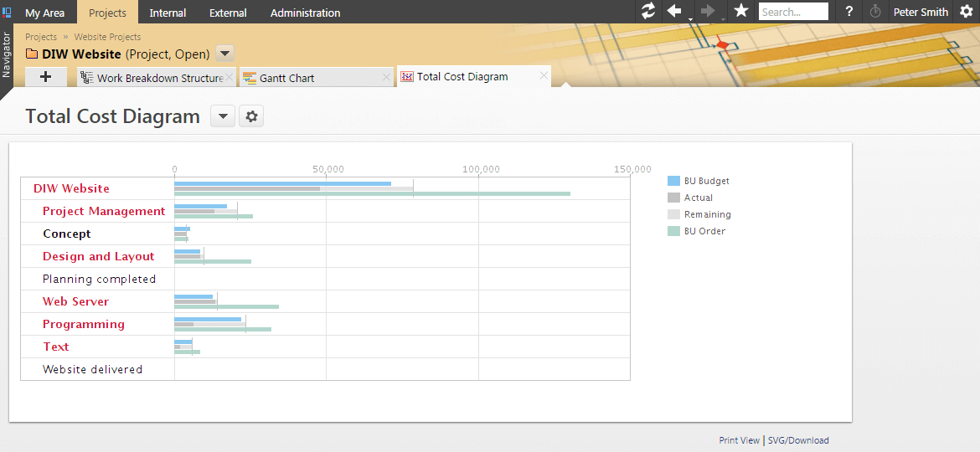Screen dimensions: 980x452
Task: Open the Projects menu
Action: tap(107, 13)
